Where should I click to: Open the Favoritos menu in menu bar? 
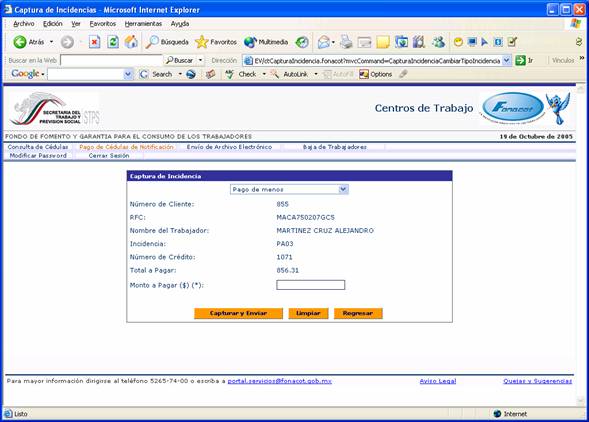pyautogui.click(x=103, y=24)
